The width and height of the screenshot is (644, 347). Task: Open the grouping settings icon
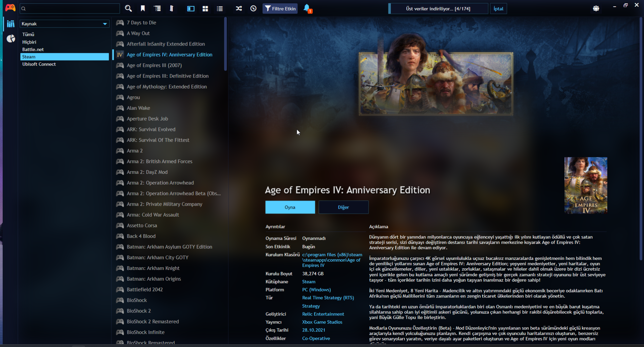[x=157, y=8]
